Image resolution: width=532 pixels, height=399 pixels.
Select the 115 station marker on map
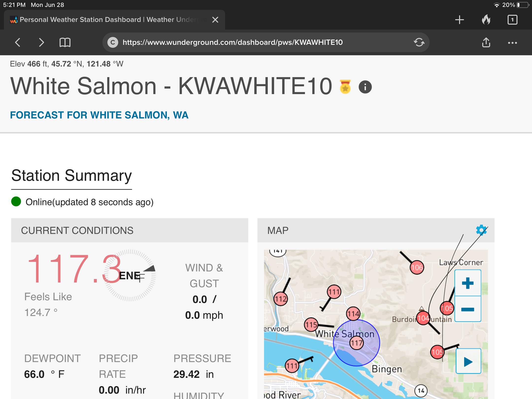[x=311, y=325]
